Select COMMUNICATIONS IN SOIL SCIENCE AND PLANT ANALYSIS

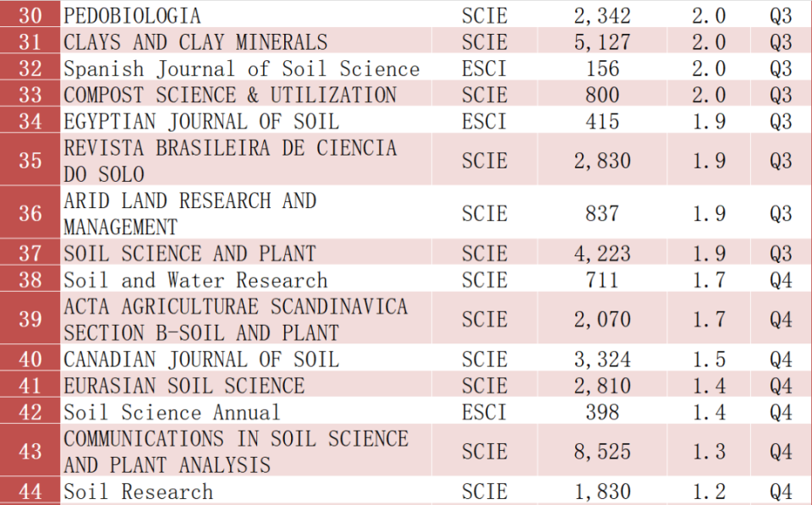pyautogui.click(x=235, y=452)
